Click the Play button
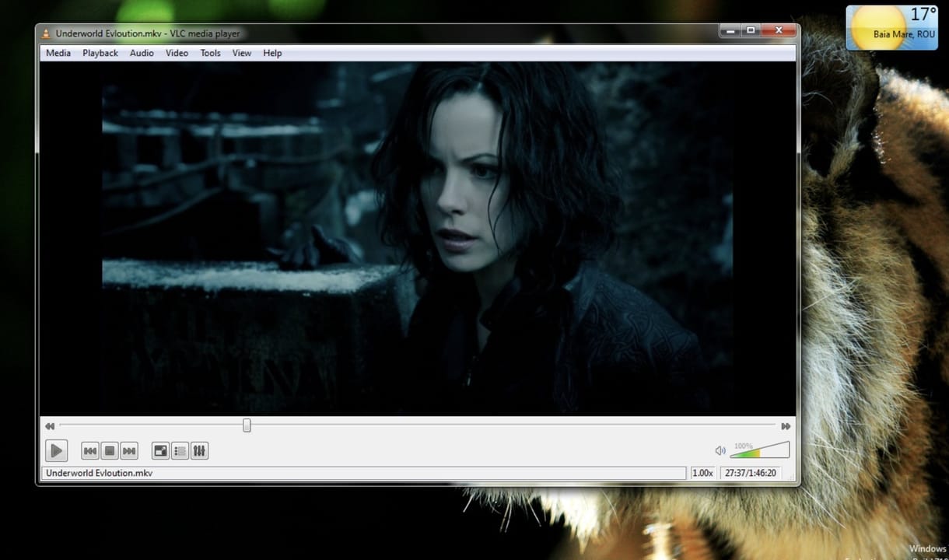Image resolution: width=949 pixels, height=560 pixels. coord(56,450)
